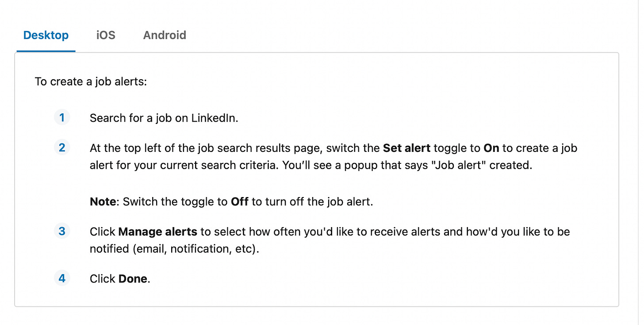Click "Search for a job on LinkedIn" text
This screenshot has height=325, width=644.
point(164,118)
